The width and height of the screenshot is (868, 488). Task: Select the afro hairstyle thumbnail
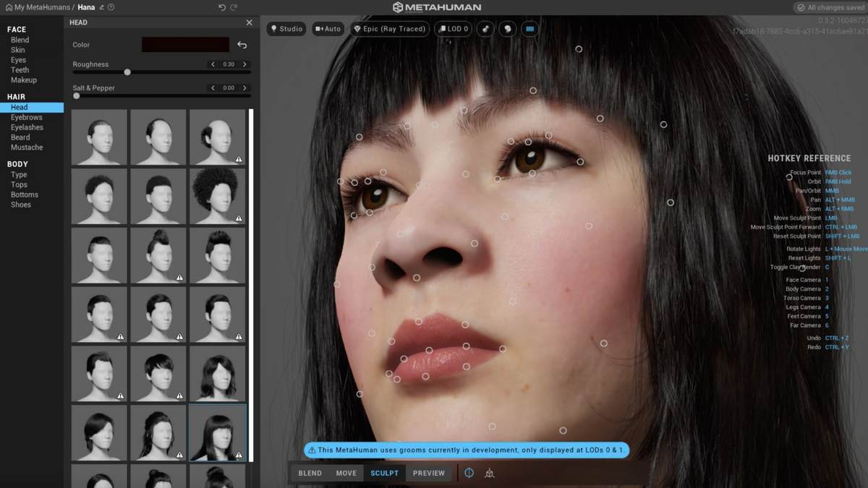pos(217,196)
